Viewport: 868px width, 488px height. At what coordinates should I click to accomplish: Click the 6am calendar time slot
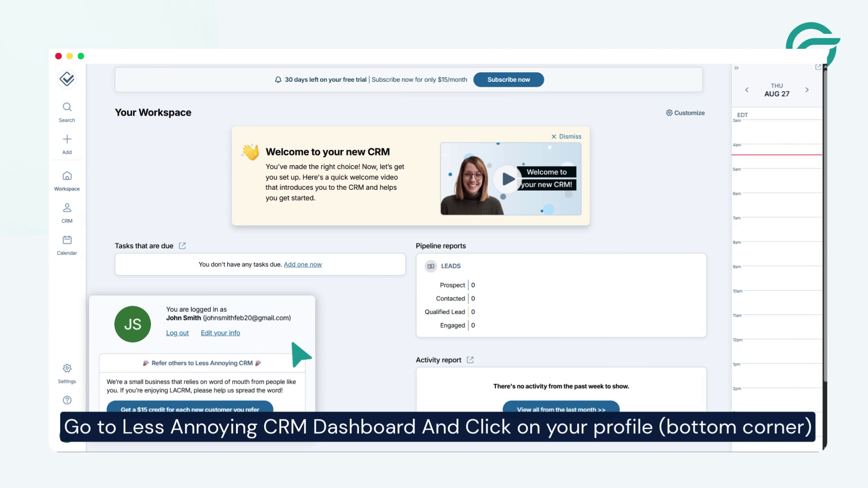777,205
